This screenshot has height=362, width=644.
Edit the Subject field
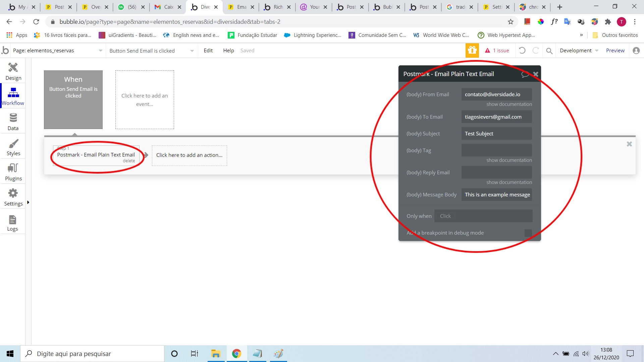pos(496,134)
